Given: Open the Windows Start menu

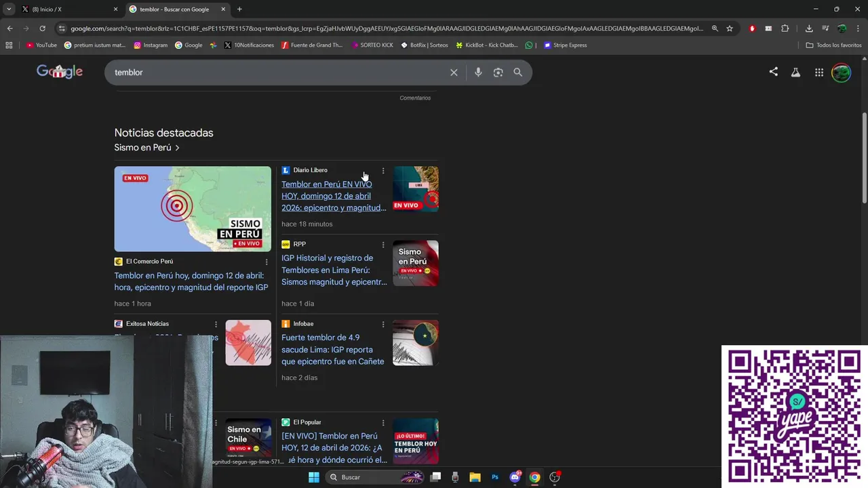Looking at the screenshot, I should 314,477.
